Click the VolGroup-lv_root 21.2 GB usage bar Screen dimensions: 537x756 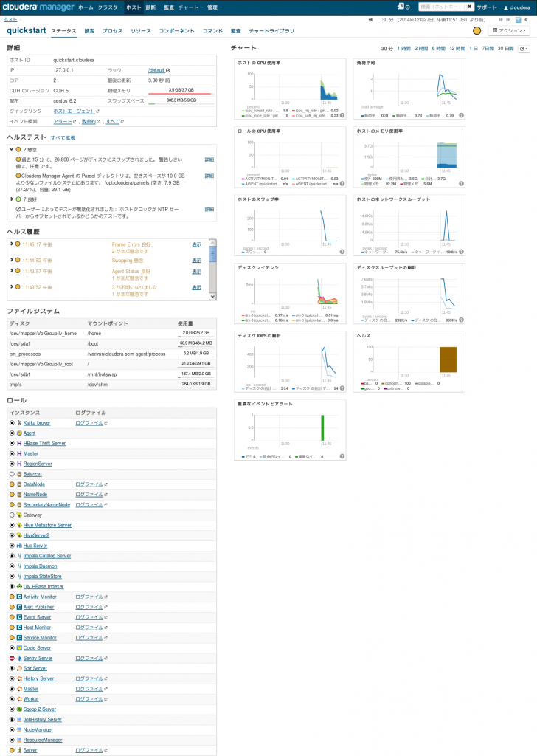[x=195, y=364]
